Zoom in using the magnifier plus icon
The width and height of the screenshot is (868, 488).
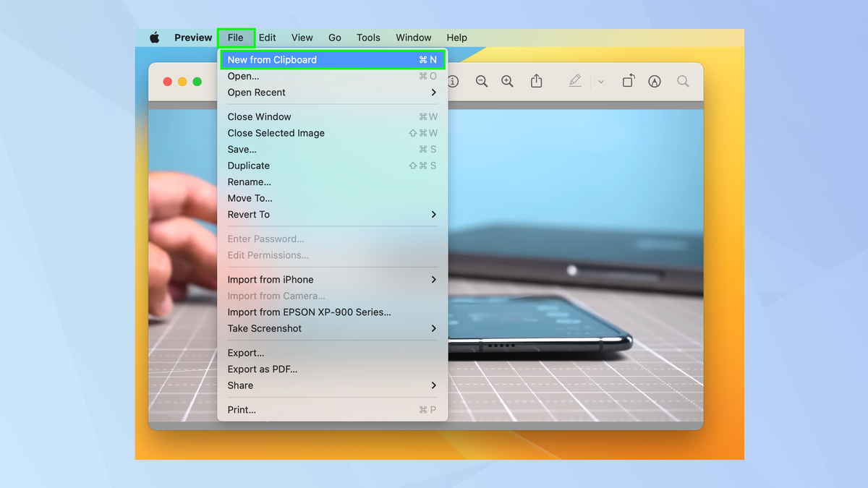507,81
